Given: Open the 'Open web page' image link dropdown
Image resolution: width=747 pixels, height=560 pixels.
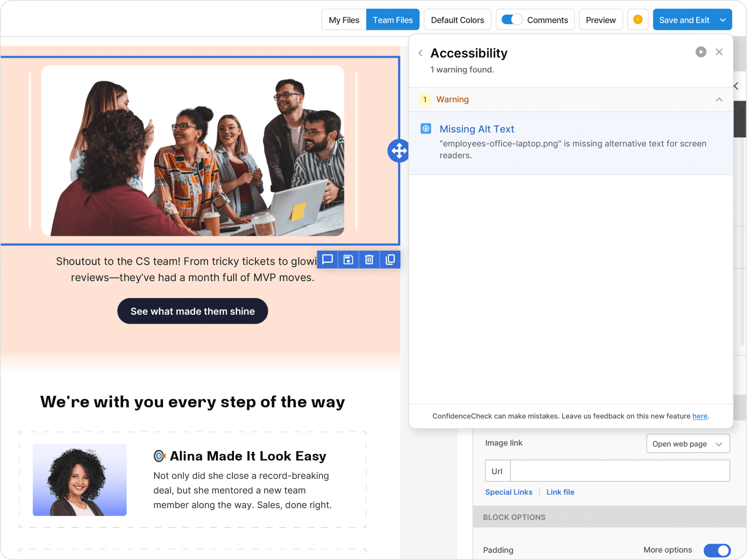Looking at the screenshot, I should point(688,444).
